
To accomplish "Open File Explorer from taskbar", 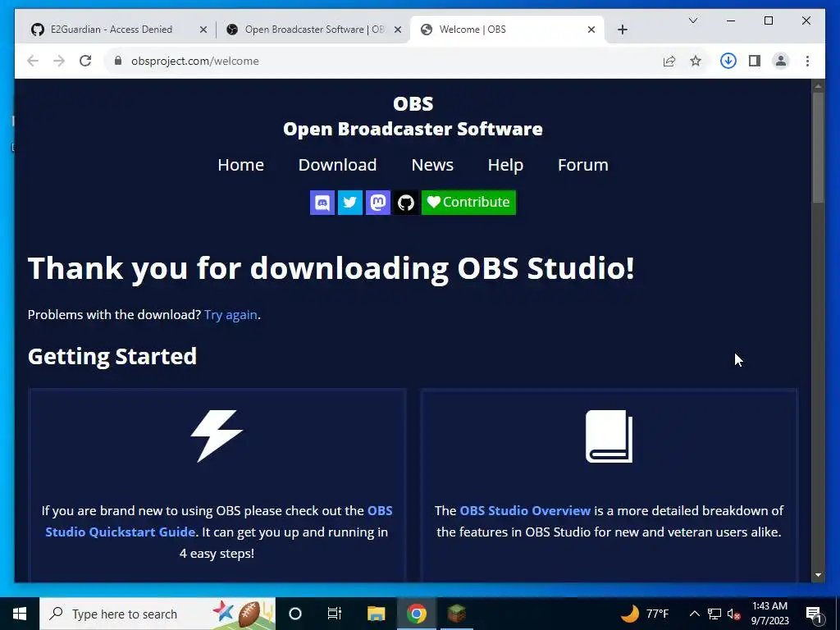I will [x=376, y=614].
